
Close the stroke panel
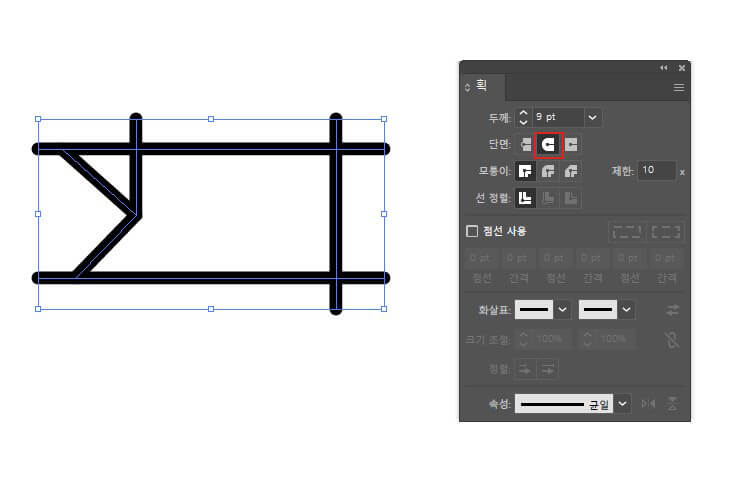682,68
